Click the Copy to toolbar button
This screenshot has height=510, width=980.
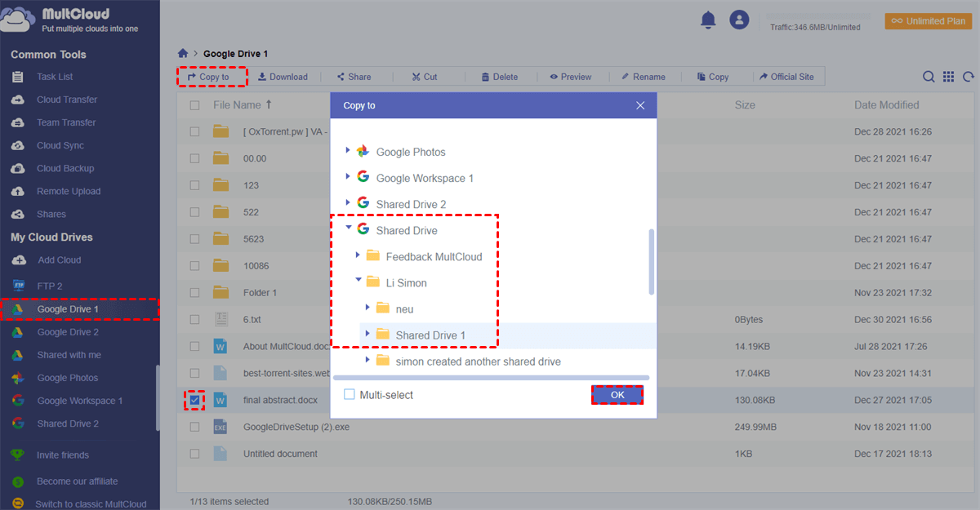click(207, 77)
